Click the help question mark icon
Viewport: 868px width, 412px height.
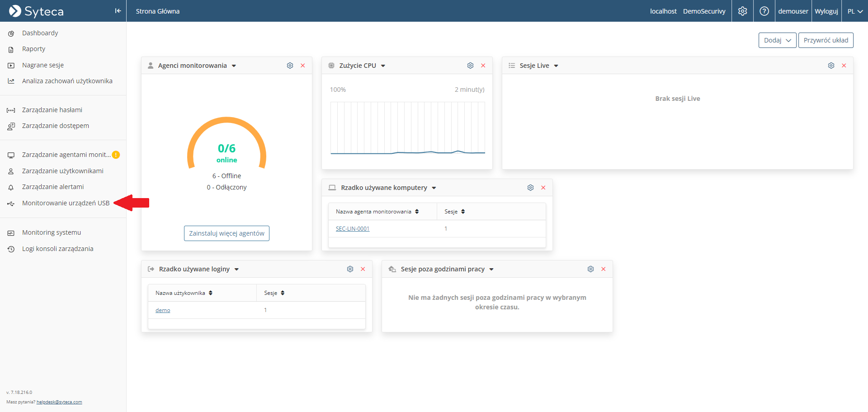764,11
